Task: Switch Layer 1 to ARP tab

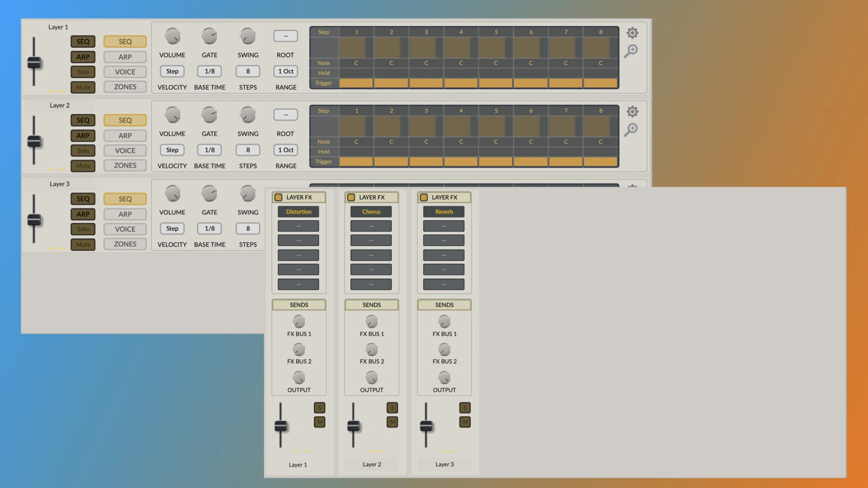Action: pyautogui.click(x=125, y=57)
